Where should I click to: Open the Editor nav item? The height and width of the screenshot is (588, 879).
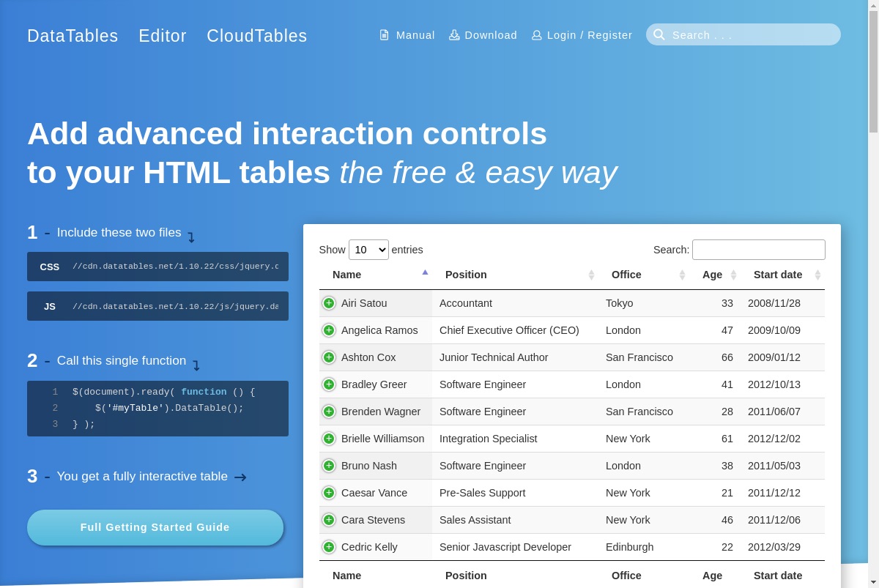(163, 36)
